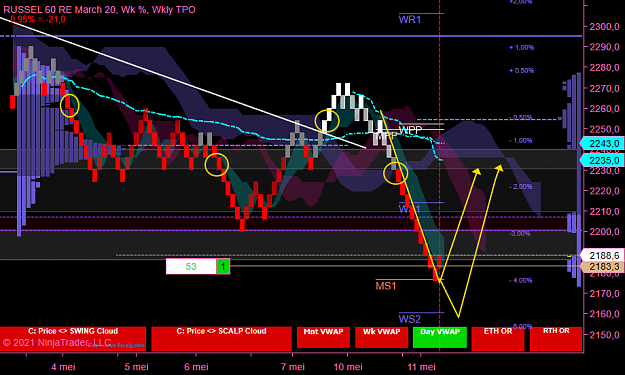
Task: Click the 11 mei date label
Action: (x=421, y=367)
